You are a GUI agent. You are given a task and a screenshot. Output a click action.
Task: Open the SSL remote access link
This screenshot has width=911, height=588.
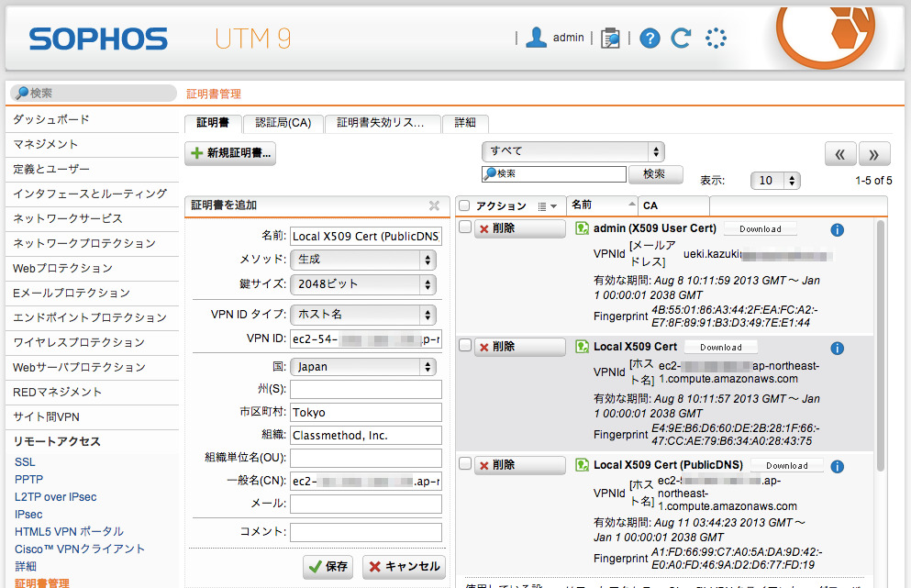point(25,462)
